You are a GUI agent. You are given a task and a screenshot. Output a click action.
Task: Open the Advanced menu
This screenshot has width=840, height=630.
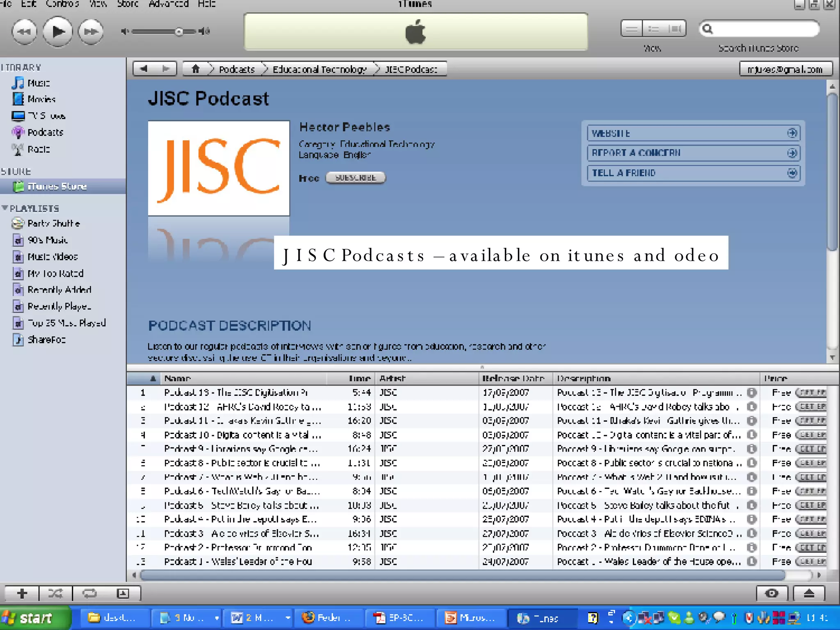(x=169, y=4)
